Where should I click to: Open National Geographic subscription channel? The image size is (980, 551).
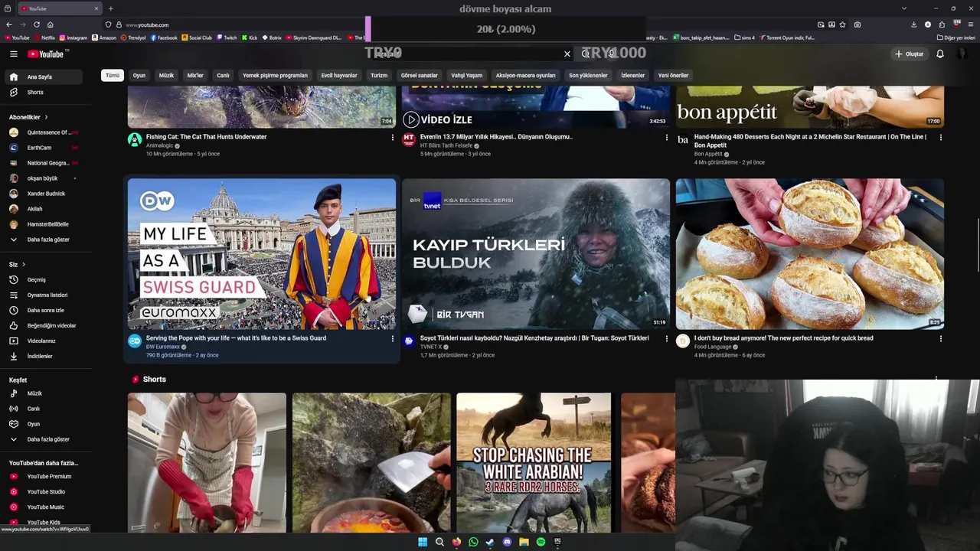click(46, 163)
